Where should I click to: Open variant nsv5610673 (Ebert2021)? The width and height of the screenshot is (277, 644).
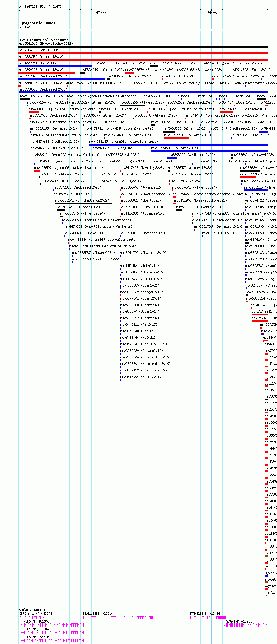point(250,70)
